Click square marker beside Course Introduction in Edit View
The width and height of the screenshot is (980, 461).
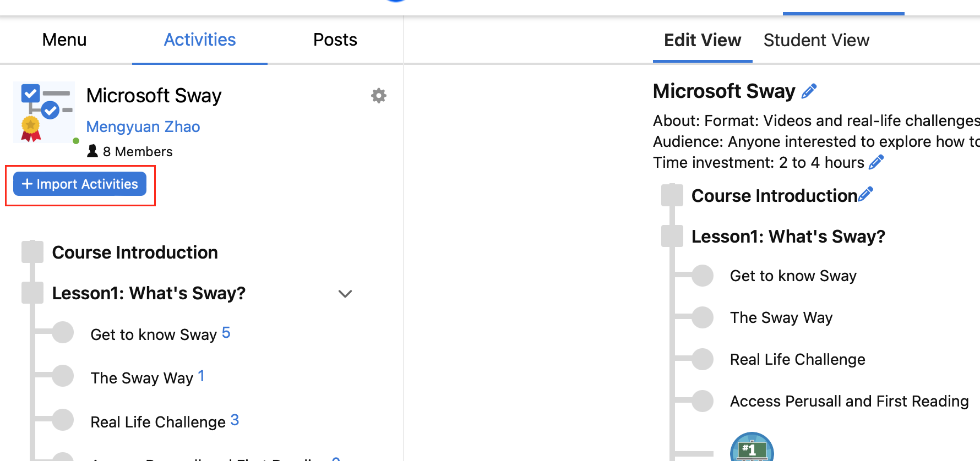[x=672, y=195]
